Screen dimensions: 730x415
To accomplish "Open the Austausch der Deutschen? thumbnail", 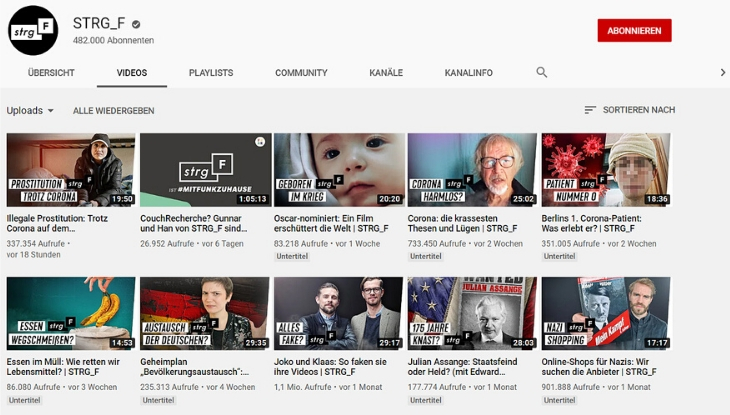I will (x=205, y=313).
